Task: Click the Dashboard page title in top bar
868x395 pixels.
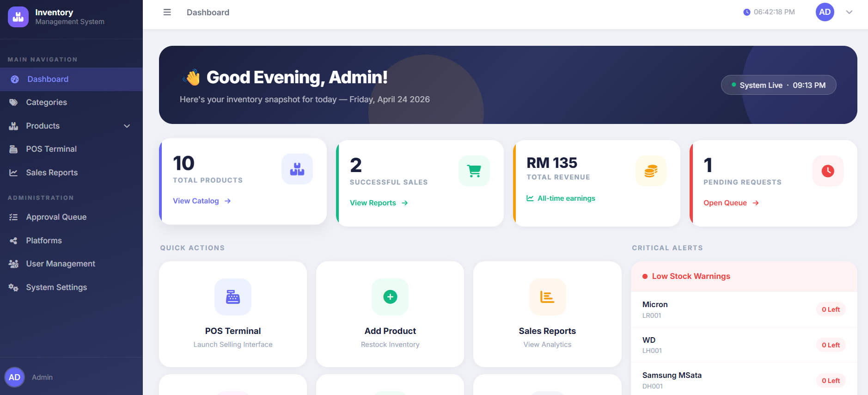Action: (x=208, y=12)
